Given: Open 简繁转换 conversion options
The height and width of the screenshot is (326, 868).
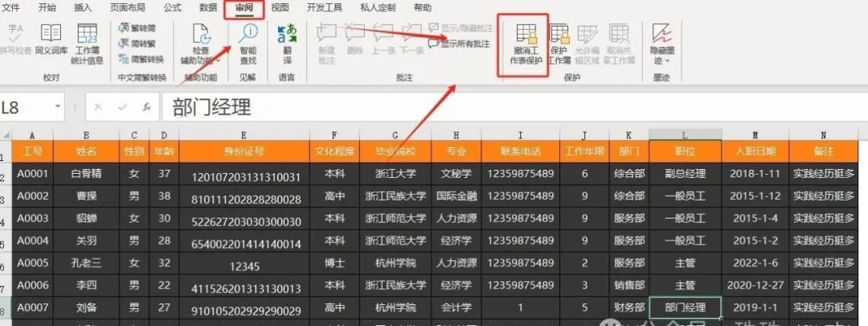Looking at the screenshot, I should (x=141, y=60).
